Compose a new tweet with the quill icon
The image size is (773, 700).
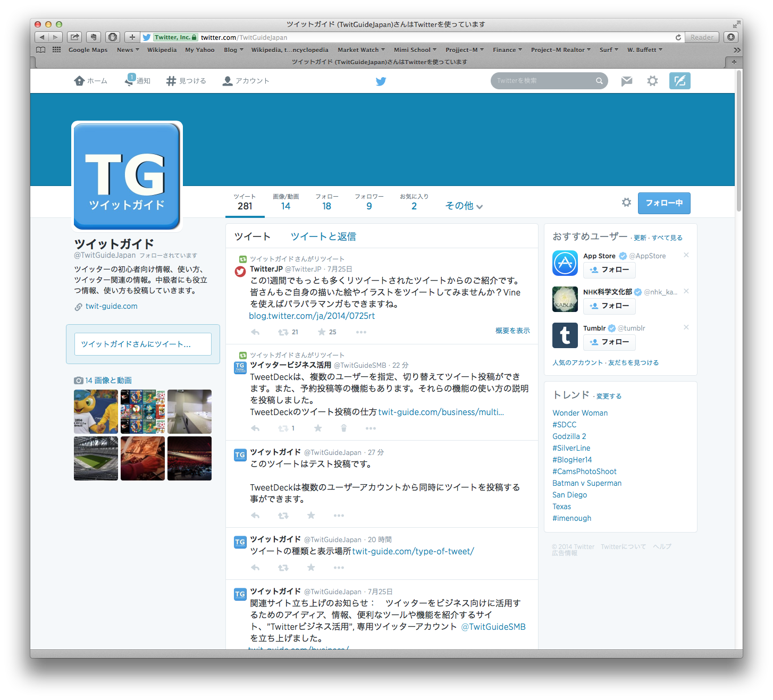[x=679, y=81]
